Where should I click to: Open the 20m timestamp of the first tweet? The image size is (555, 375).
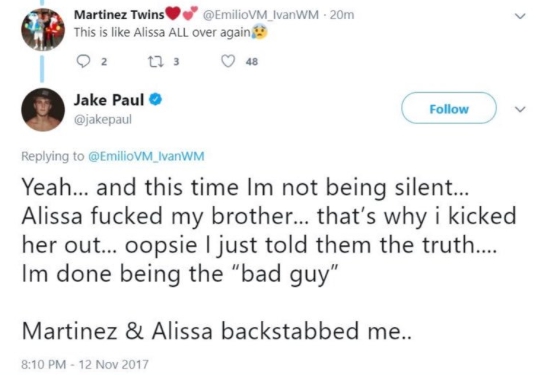tap(342, 15)
